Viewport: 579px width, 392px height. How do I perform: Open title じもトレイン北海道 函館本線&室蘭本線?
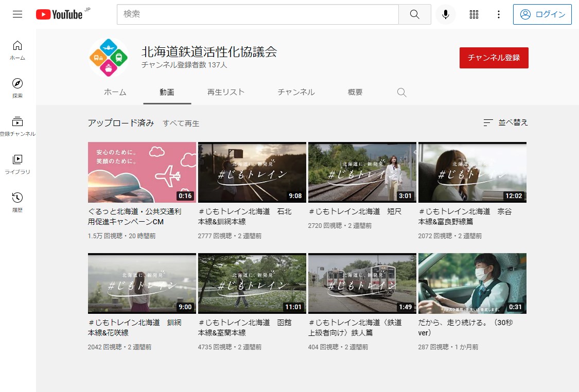click(244, 328)
